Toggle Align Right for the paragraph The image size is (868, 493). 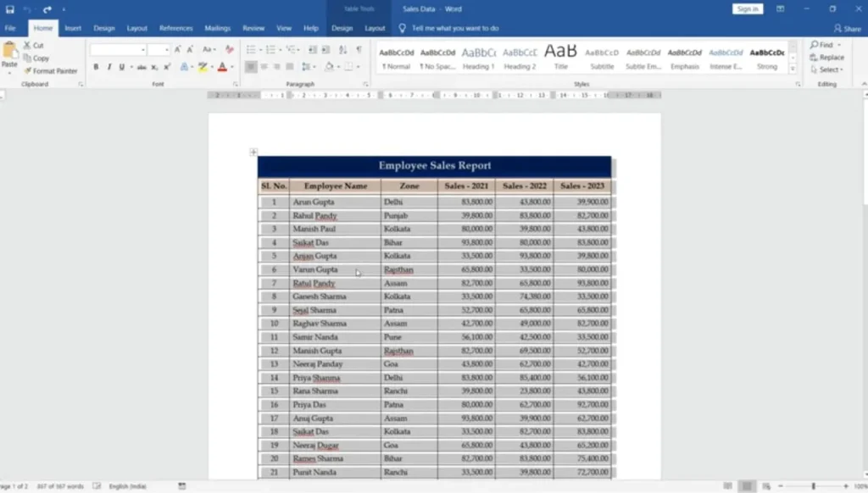point(277,67)
